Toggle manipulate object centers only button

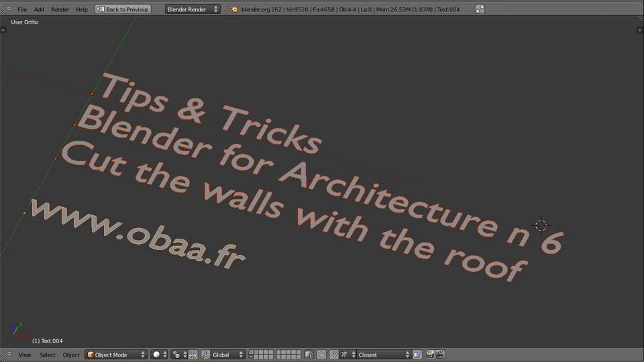[193, 355]
